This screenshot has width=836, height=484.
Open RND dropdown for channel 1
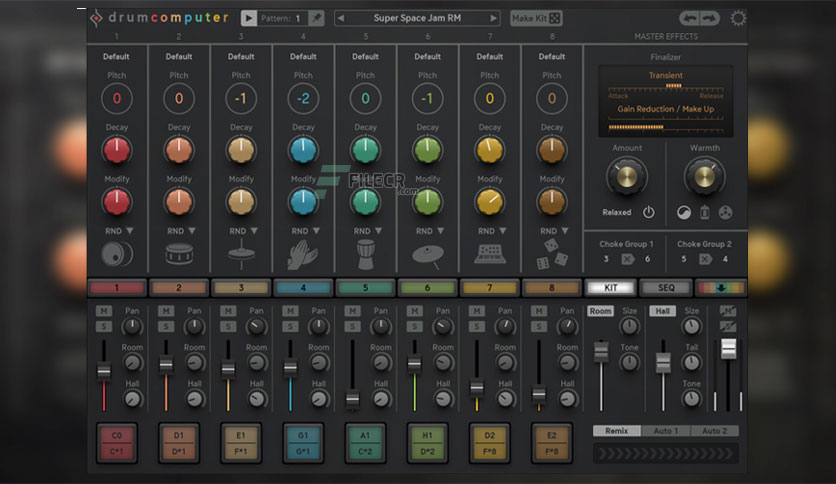click(119, 231)
